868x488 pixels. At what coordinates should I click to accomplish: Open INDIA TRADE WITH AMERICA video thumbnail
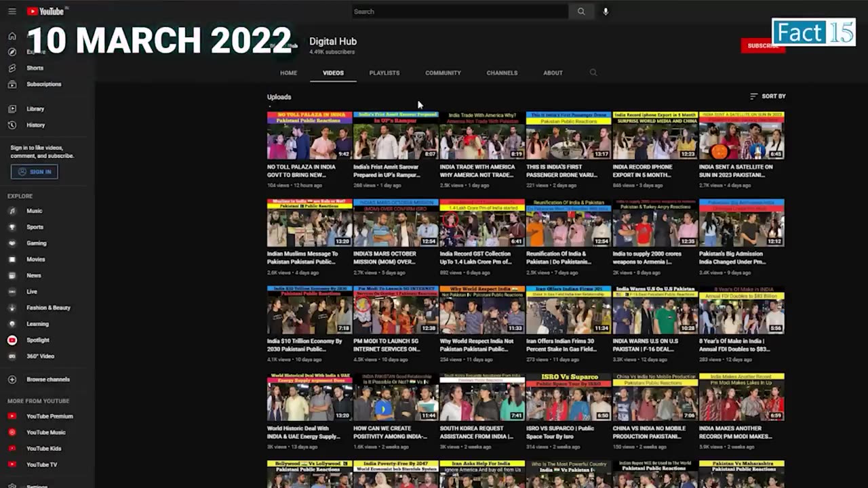tap(482, 136)
